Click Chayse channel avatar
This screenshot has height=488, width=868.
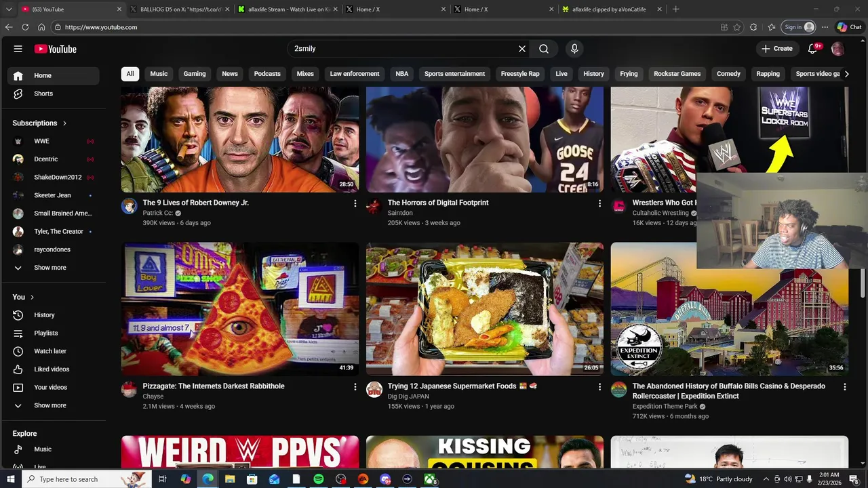coord(129,389)
